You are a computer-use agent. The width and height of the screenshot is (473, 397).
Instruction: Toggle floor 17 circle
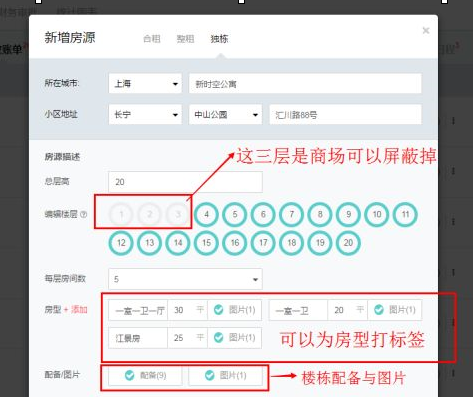tap(263, 243)
